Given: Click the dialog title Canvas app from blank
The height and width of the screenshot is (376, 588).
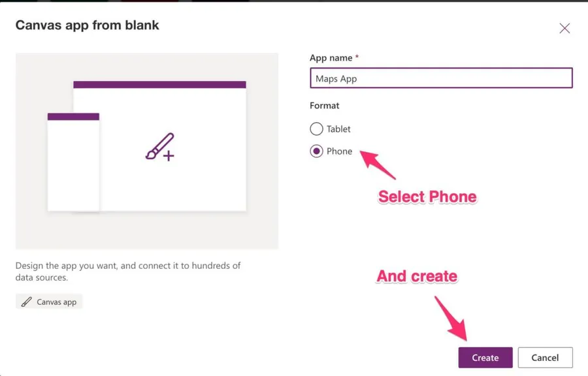Looking at the screenshot, I should point(88,25).
